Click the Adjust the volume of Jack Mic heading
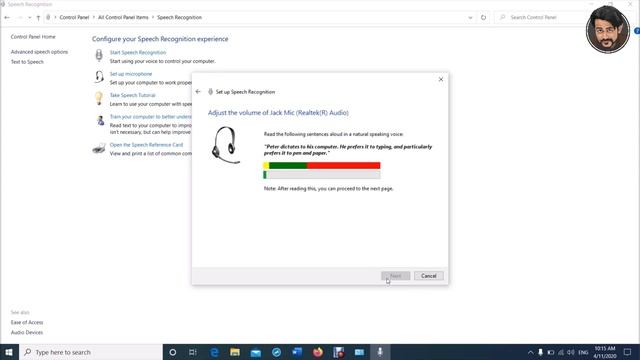The width and height of the screenshot is (640, 360). (x=278, y=113)
